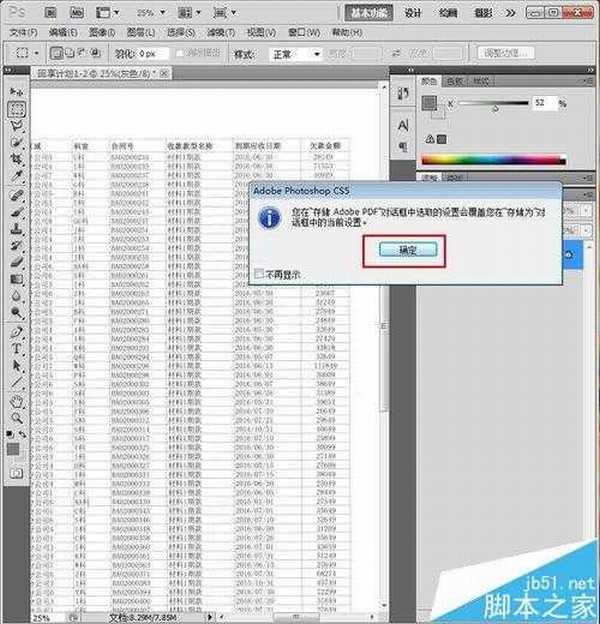Viewport: 600px width, 624px height.
Task: Open the 文件(F) menu
Action: pos(23,32)
